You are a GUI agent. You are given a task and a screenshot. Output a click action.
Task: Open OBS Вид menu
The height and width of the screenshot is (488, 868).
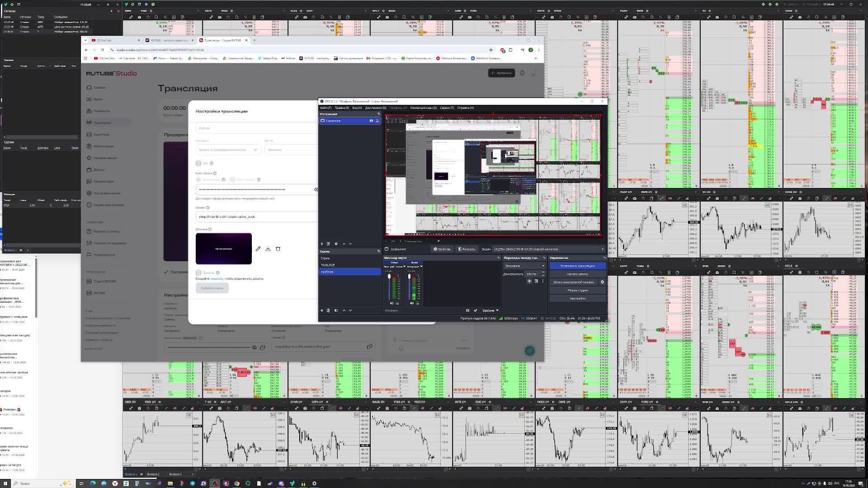coord(357,108)
